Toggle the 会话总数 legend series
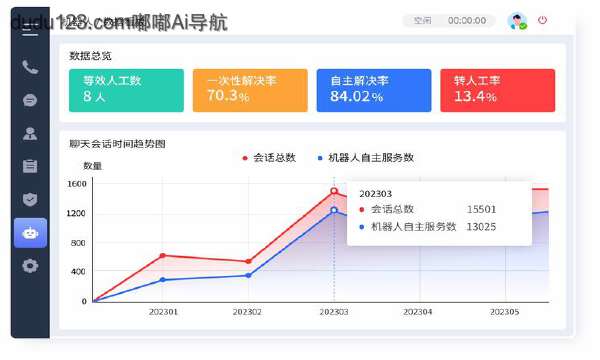Image resolution: width=600 pixels, height=360 pixels. (x=269, y=158)
